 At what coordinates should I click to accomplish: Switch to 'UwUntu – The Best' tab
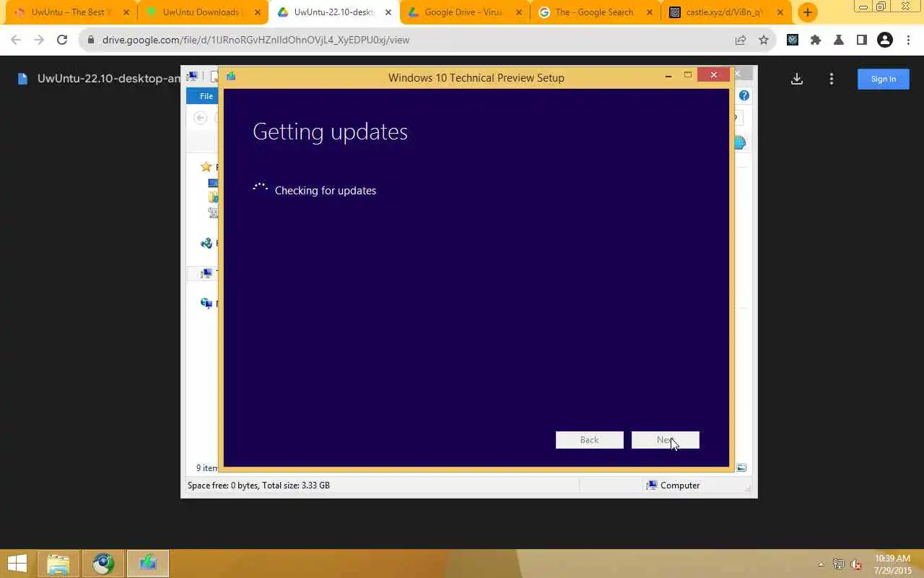72,12
